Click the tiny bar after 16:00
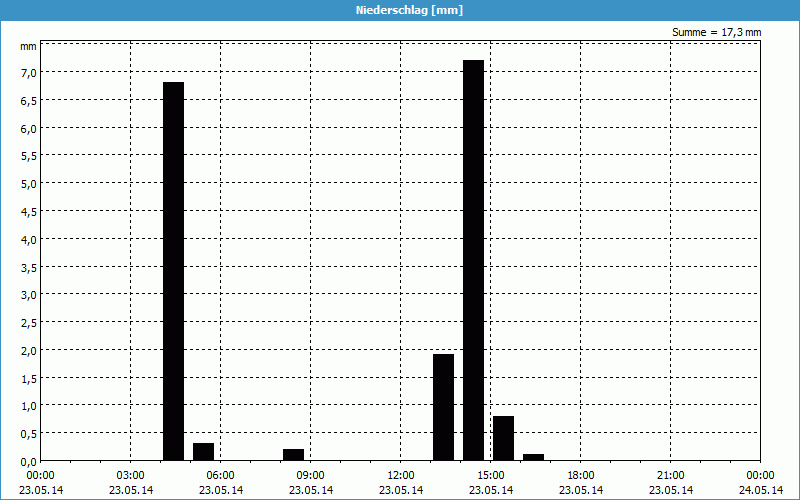 pyautogui.click(x=533, y=457)
